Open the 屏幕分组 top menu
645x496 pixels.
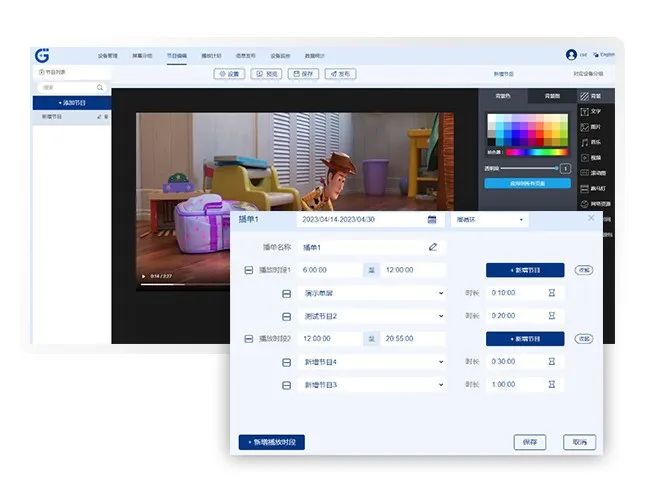click(142, 56)
